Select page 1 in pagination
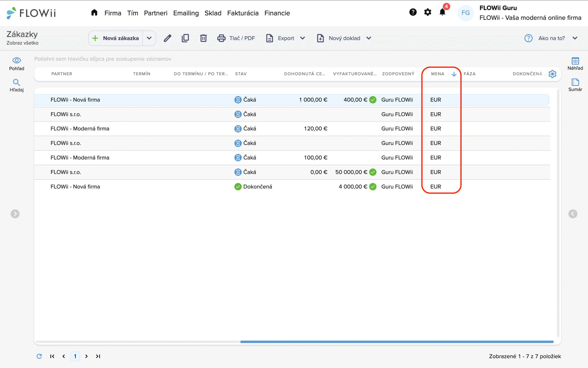The height and width of the screenshot is (368, 588). (75, 356)
